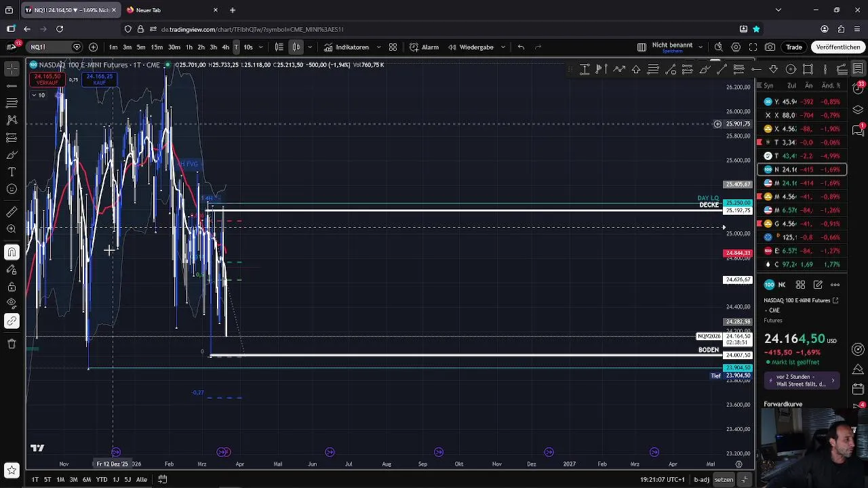This screenshot has width=868, height=488.
Task: Toggle lock all drawings icon
Action: pyautogui.click(x=12, y=286)
